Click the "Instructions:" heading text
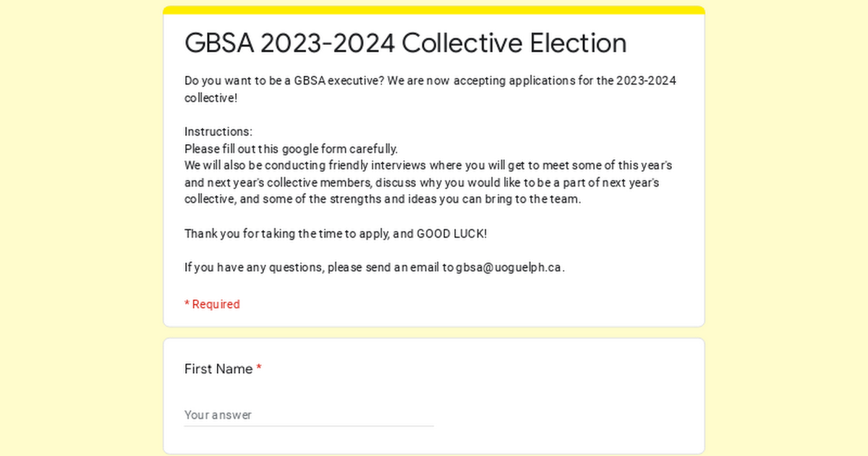868x456 pixels. coord(218,132)
